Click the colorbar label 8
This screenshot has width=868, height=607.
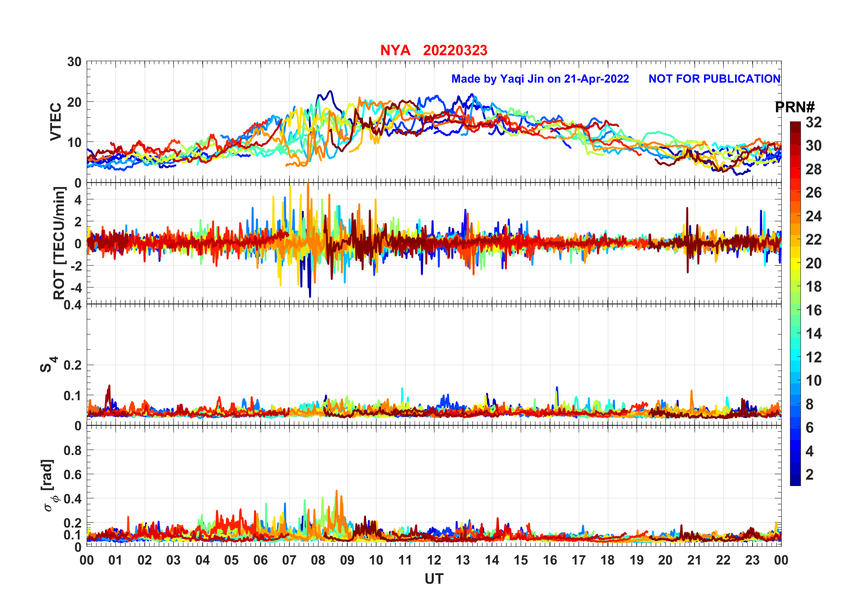810,404
